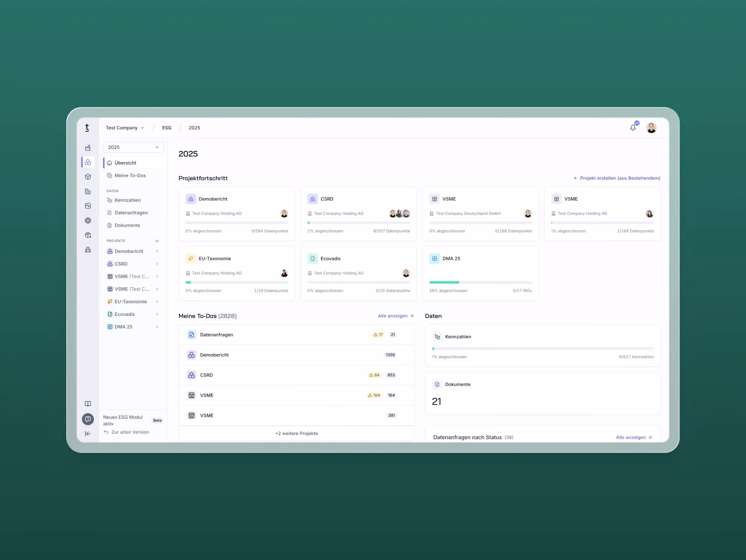The height and width of the screenshot is (560, 746).
Task: Open the Test Company switcher dropdown
Action: pos(125,128)
